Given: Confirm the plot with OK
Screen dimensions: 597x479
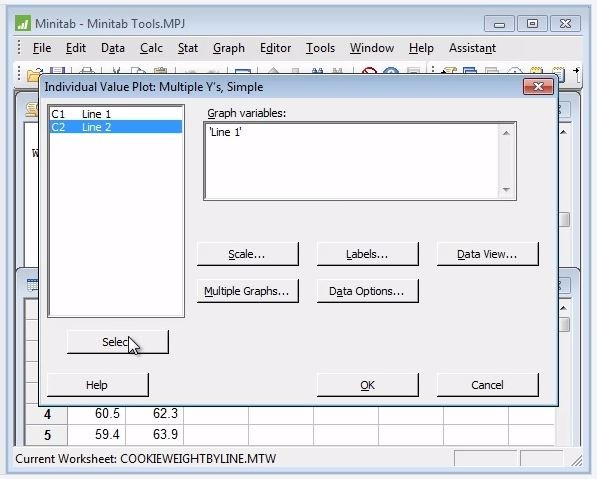Looking at the screenshot, I should [x=367, y=385].
